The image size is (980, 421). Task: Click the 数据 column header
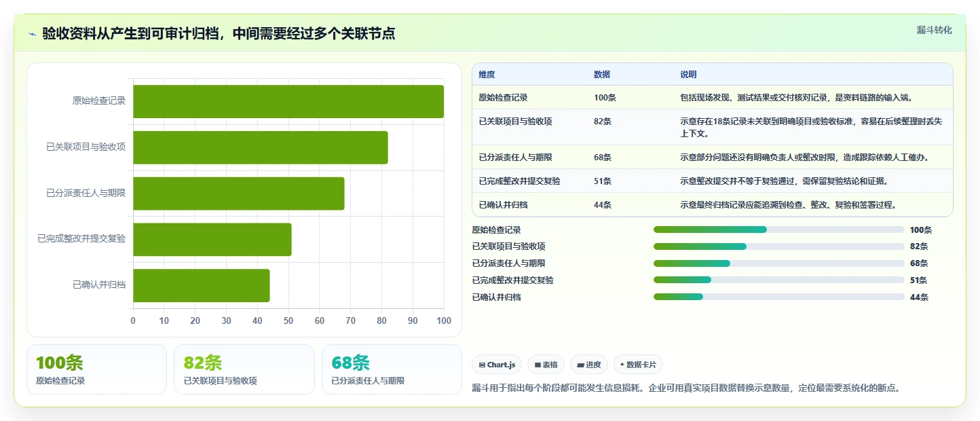pos(602,75)
